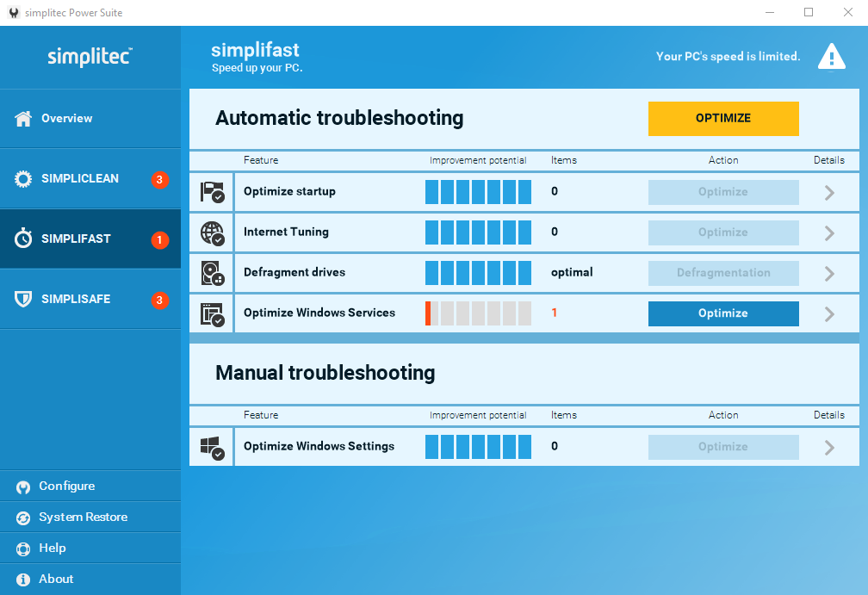Click Optimize for Windows Settings row
The image size is (868, 595).
click(x=723, y=447)
